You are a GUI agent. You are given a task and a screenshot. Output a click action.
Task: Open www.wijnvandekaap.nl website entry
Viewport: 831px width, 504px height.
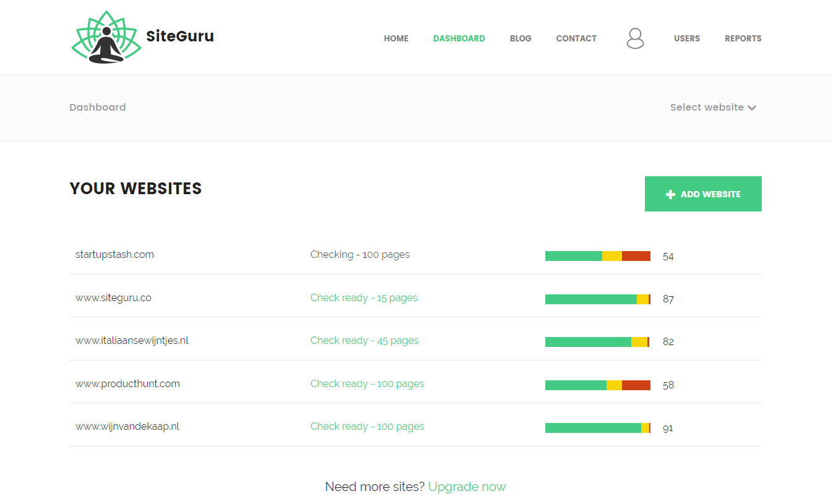[x=415, y=426]
